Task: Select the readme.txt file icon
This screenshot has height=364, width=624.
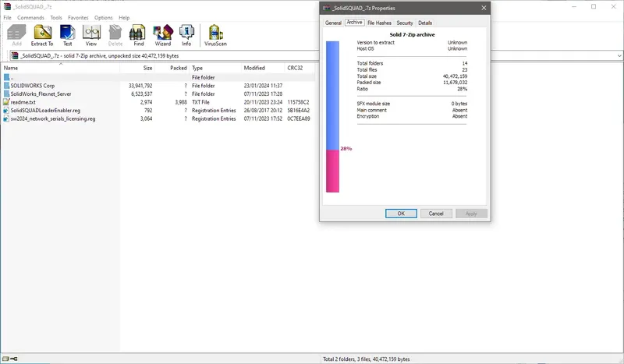Action: click(6, 102)
